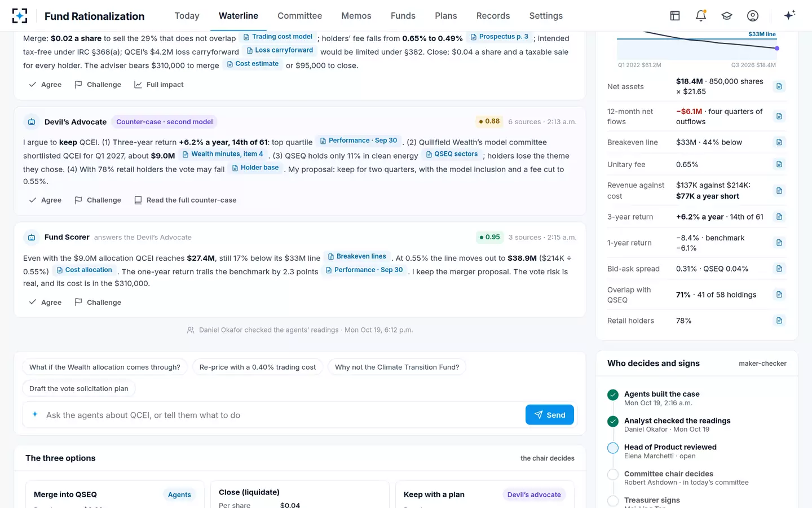Open source document for 1-year return row
This screenshot has width=812, height=508.
(x=779, y=243)
